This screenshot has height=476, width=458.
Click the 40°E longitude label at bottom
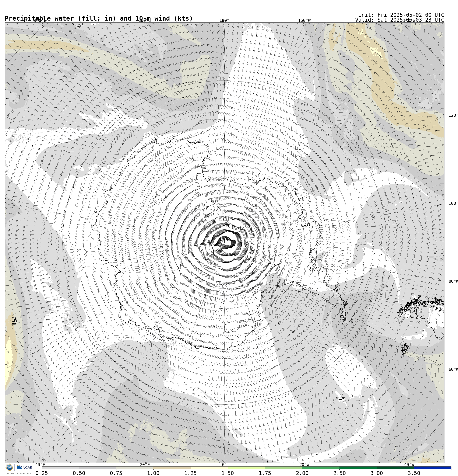point(40,465)
